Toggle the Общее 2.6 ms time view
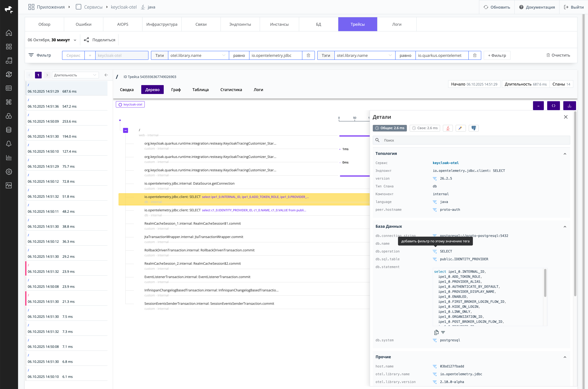This screenshot has width=588, height=389. coord(390,128)
